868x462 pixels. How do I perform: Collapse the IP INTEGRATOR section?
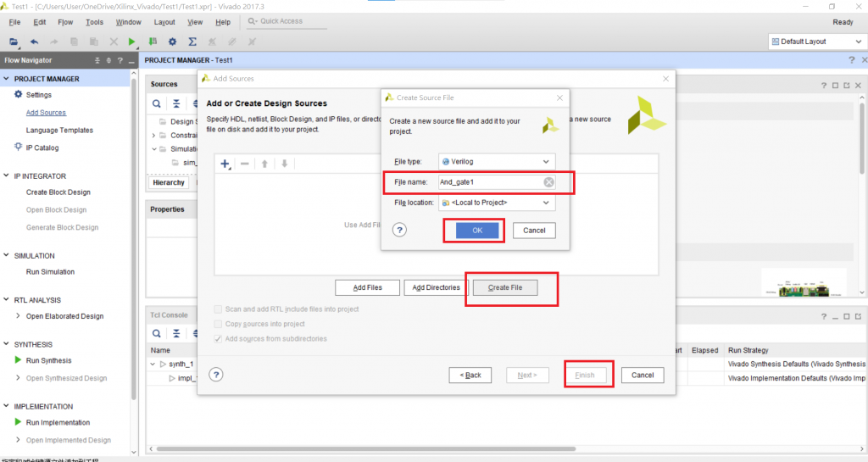pos(6,176)
